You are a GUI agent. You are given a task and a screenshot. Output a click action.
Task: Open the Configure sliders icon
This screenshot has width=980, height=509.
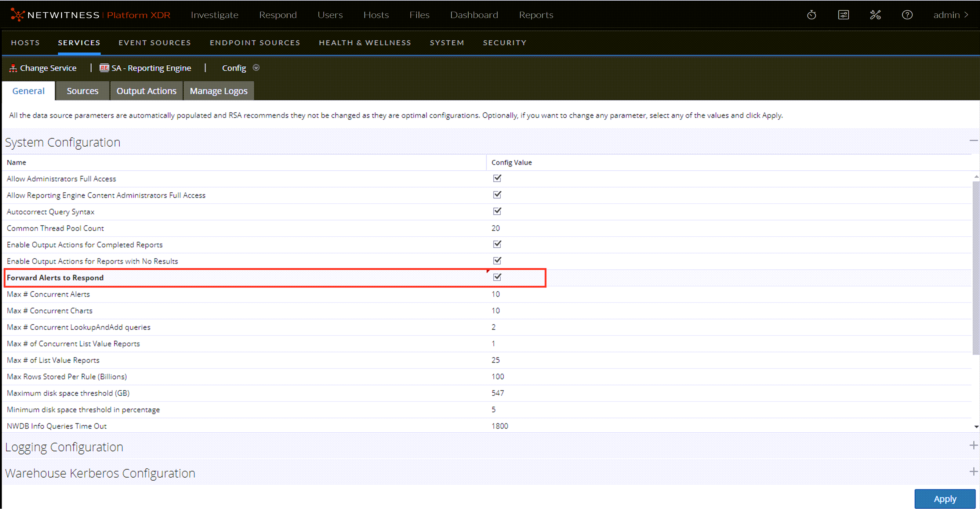tap(844, 15)
